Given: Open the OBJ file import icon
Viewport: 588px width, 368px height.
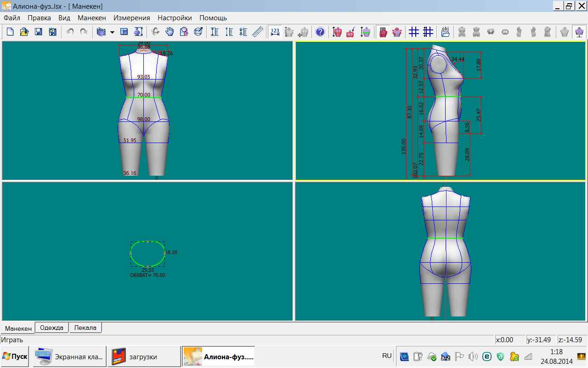Looking at the screenshot, I should click(x=445, y=32).
